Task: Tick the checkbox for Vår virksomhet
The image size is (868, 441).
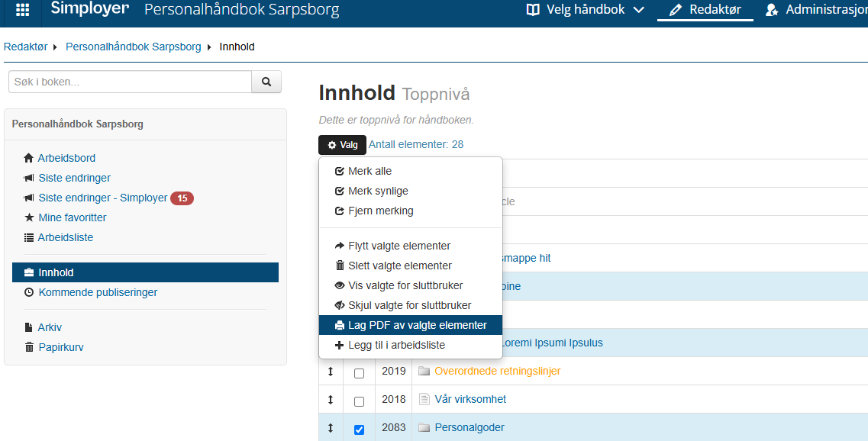Action: [x=360, y=402]
